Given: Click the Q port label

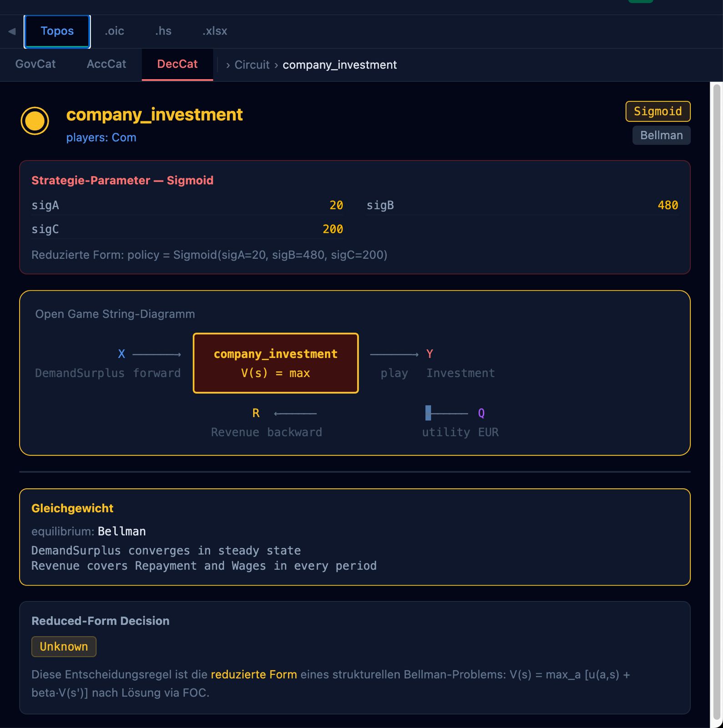Looking at the screenshot, I should 481,413.
